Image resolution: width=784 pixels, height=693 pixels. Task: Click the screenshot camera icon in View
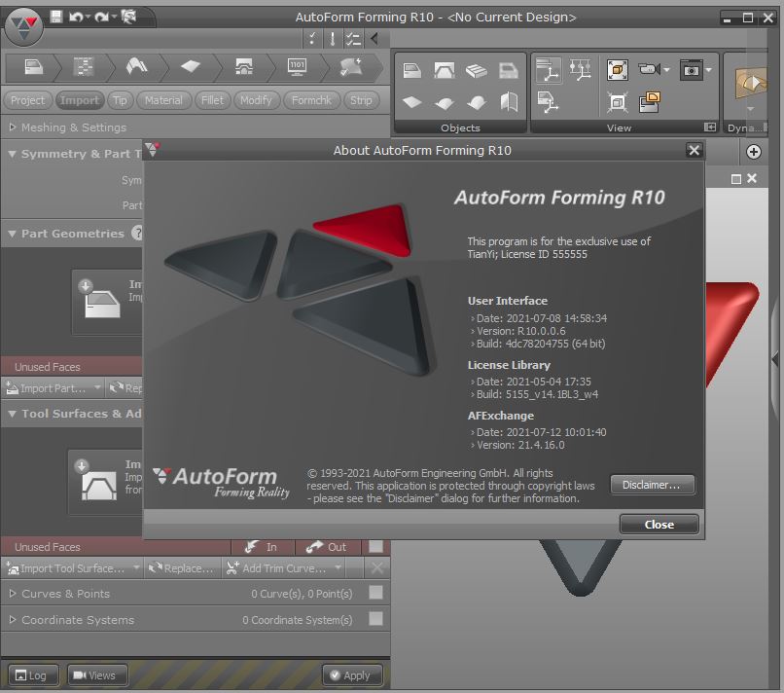692,70
